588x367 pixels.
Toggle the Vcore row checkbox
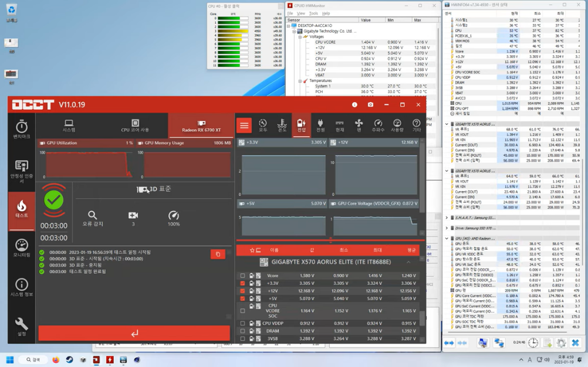coord(242,276)
